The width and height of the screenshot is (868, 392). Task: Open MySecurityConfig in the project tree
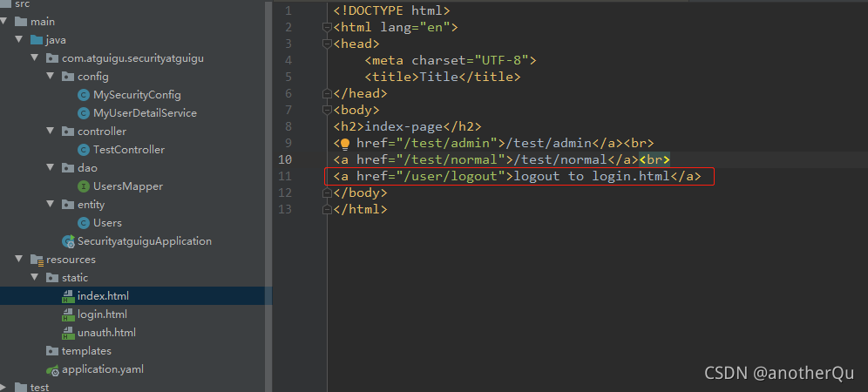[x=137, y=95]
